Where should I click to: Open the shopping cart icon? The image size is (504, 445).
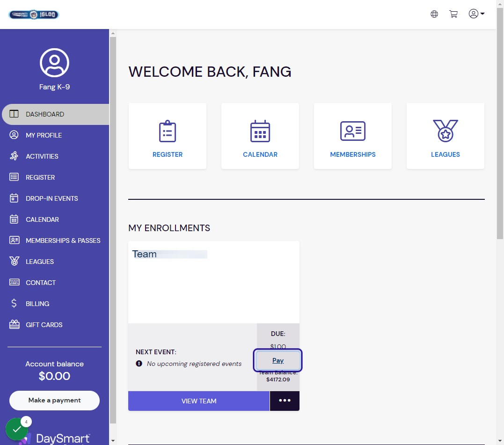pos(453,14)
